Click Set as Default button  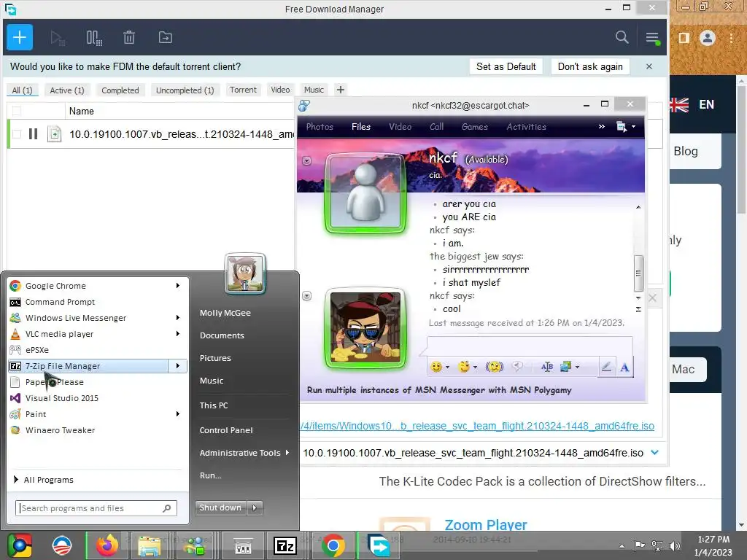[506, 66]
